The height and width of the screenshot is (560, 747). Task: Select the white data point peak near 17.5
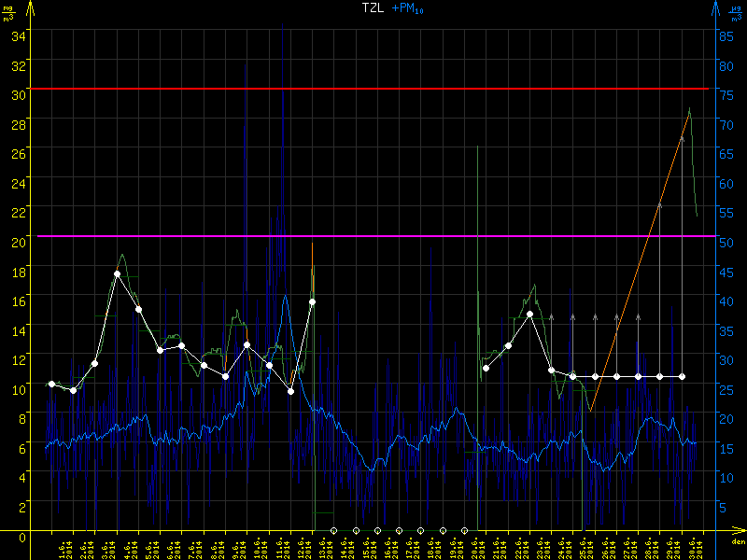pyautogui.click(x=117, y=273)
